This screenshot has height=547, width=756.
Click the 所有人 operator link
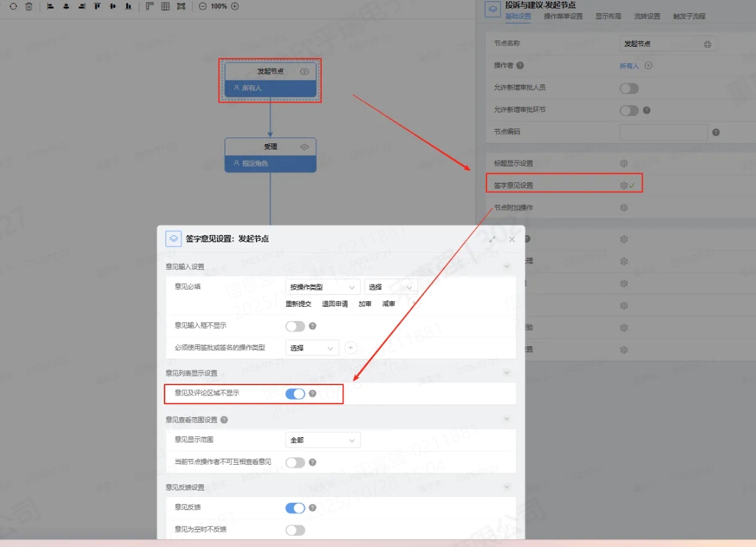click(x=629, y=66)
